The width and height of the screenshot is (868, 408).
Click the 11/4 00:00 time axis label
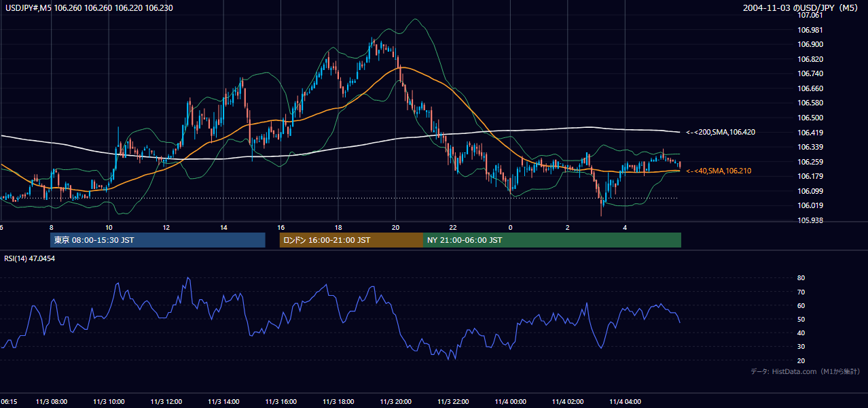pyautogui.click(x=511, y=402)
